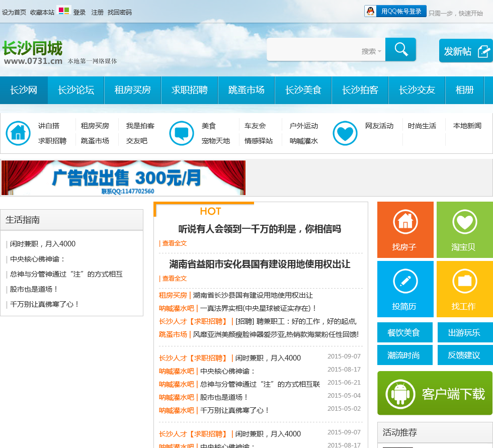Click the 长沙同城 site logo
This screenshot has height=448, width=493.
pyautogui.click(x=33, y=52)
